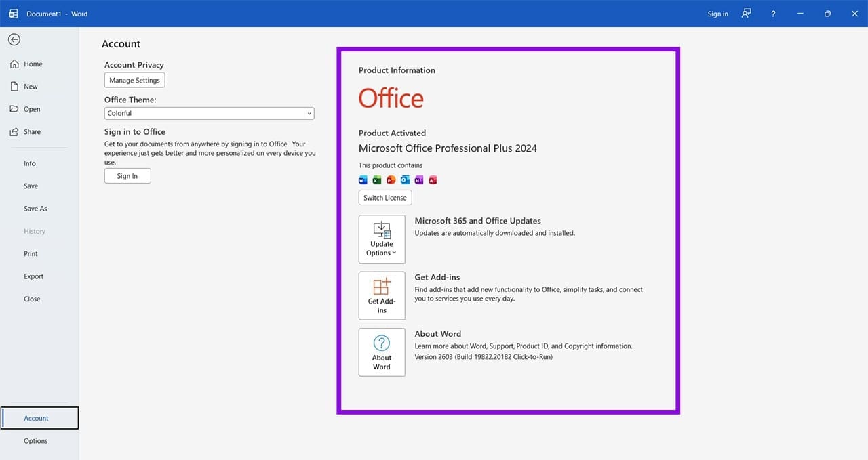The height and width of the screenshot is (460, 868).
Task: Click the Word product icon
Action: pos(363,180)
